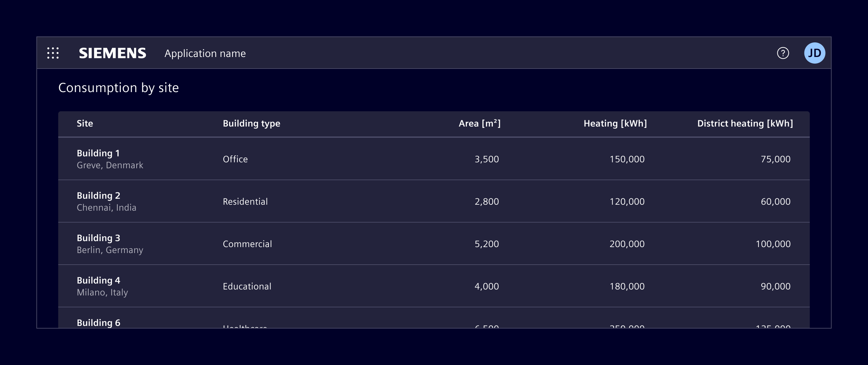
Task: Click the Application name title
Action: (x=205, y=53)
